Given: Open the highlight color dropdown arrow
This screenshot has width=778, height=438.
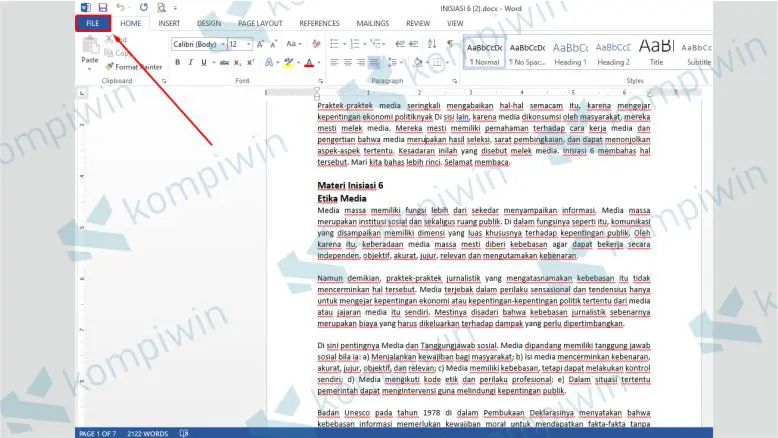Looking at the screenshot, I should 298,63.
